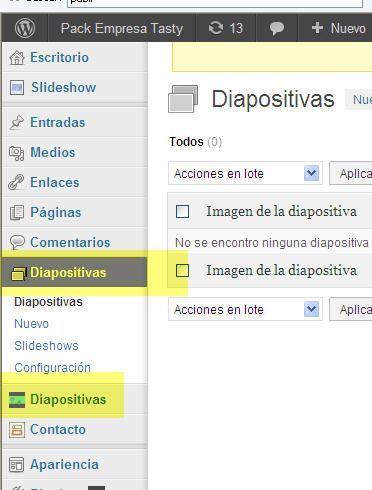The height and width of the screenshot is (490, 372).
Task: Click the Slideshow sidebar icon
Action: click(17, 88)
